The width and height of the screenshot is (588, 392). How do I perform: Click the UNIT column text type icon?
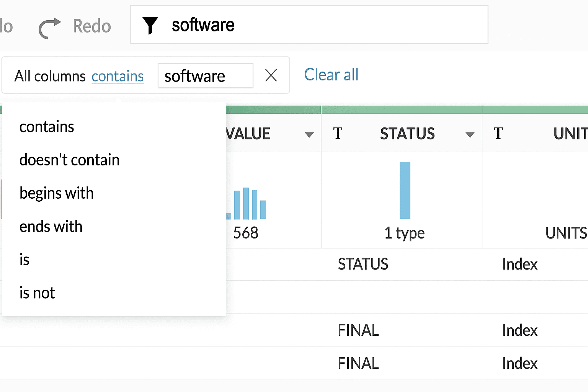coord(498,134)
